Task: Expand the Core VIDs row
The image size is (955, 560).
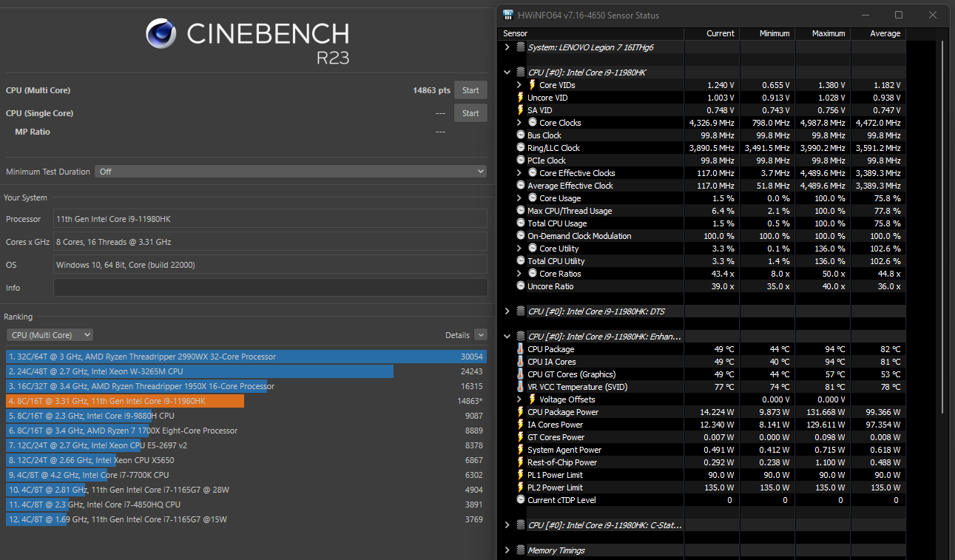Action: tap(519, 85)
